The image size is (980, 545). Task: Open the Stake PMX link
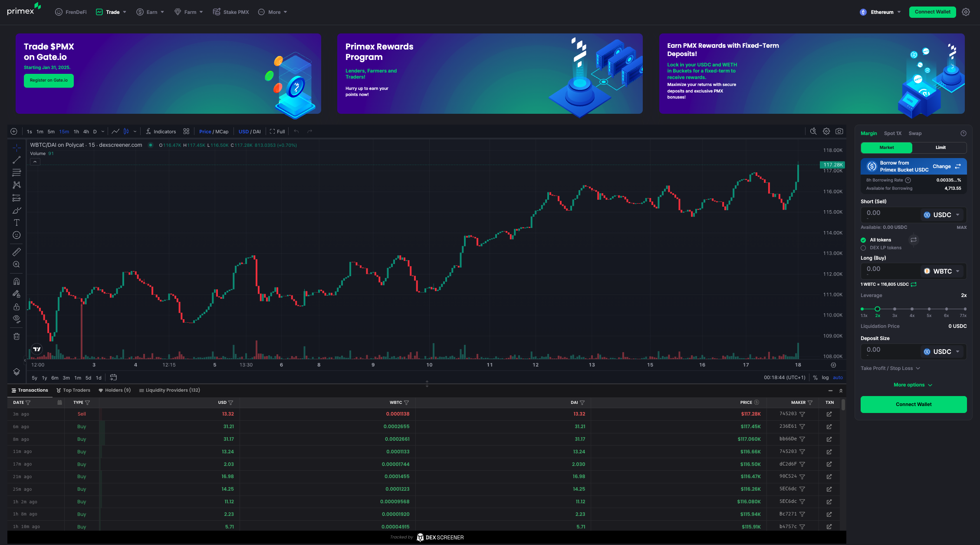231,12
